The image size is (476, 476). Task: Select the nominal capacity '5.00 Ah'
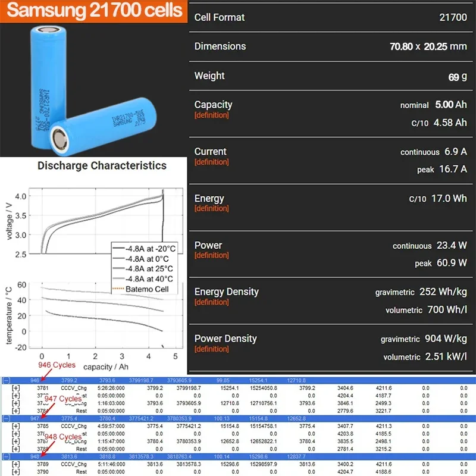pos(451,105)
